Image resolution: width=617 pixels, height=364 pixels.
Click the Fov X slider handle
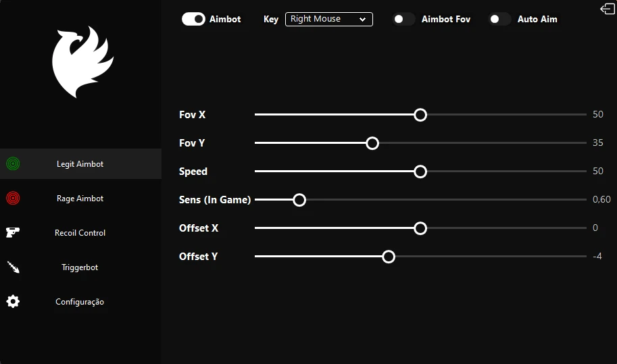tap(420, 115)
